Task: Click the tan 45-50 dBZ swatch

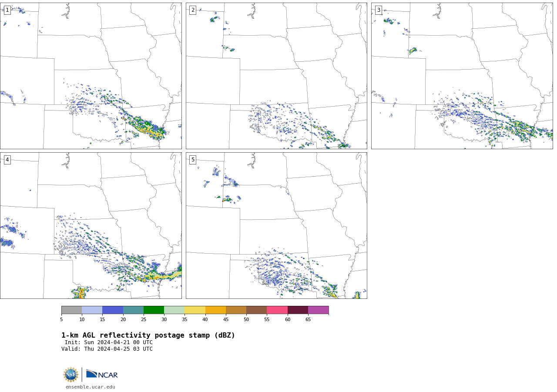Action: (236, 310)
